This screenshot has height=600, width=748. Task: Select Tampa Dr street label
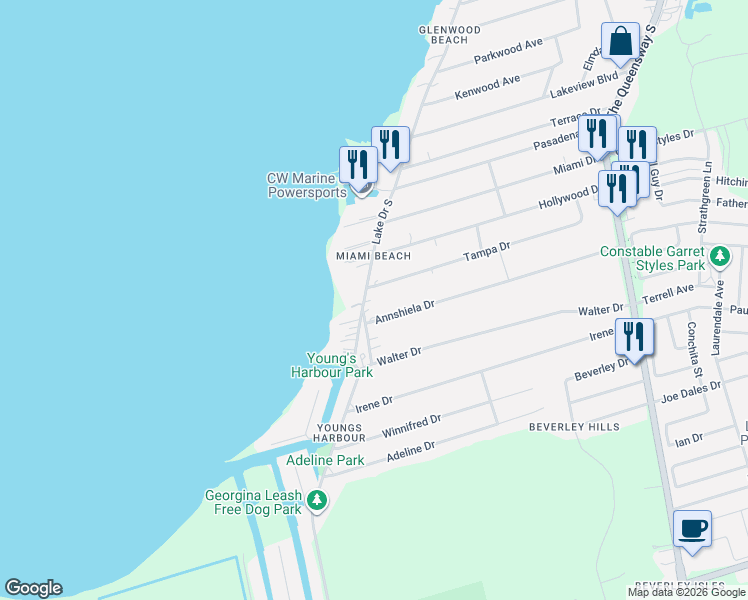point(487,251)
